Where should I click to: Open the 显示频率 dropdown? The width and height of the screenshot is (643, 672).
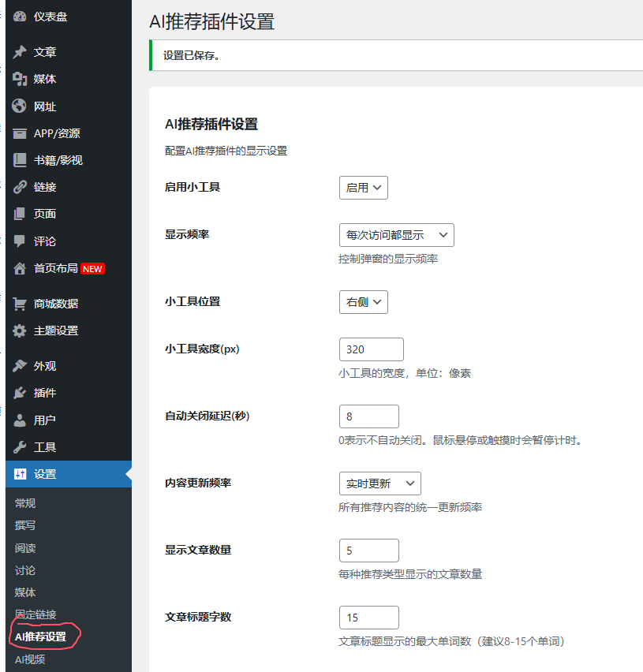[395, 234]
